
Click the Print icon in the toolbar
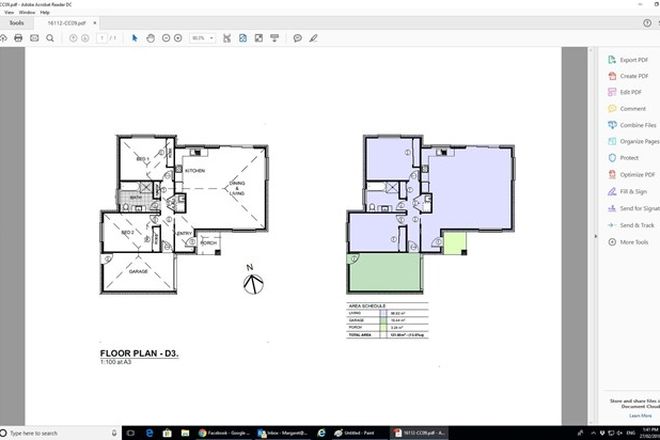(x=18, y=37)
